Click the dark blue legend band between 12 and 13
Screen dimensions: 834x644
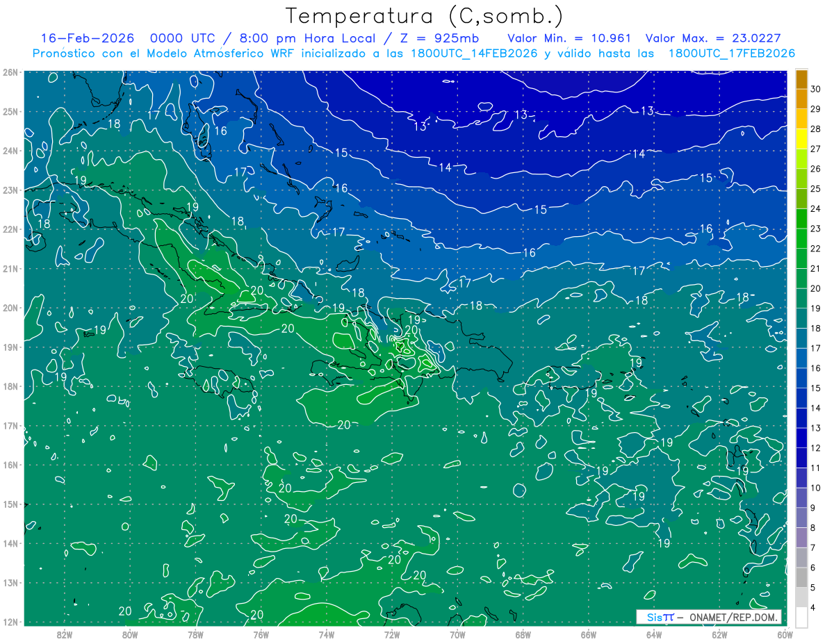pyautogui.click(x=801, y=438)
